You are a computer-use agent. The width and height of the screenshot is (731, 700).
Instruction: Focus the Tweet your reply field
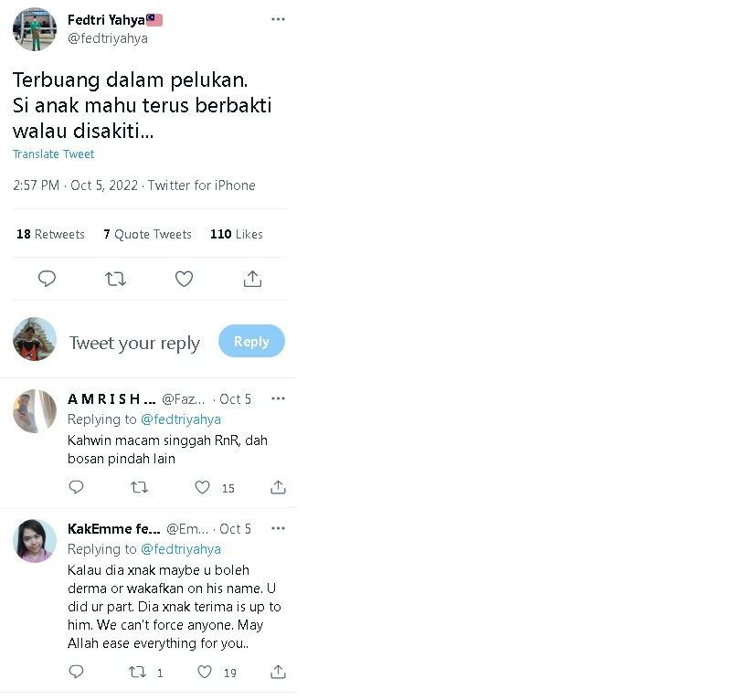point(135,343)
